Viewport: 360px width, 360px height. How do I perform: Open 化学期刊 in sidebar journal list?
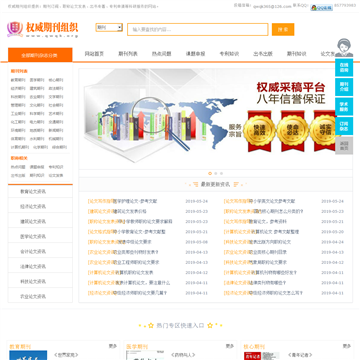pos(40,147)
